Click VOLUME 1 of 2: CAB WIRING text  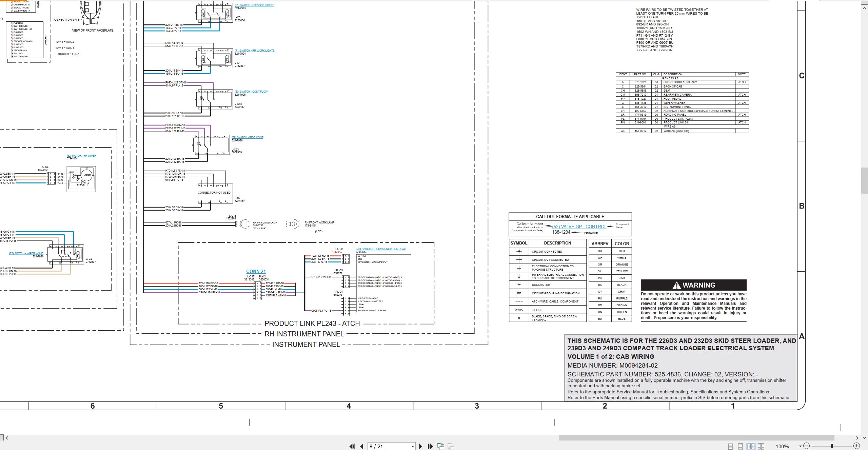click(x=611, y=357)
